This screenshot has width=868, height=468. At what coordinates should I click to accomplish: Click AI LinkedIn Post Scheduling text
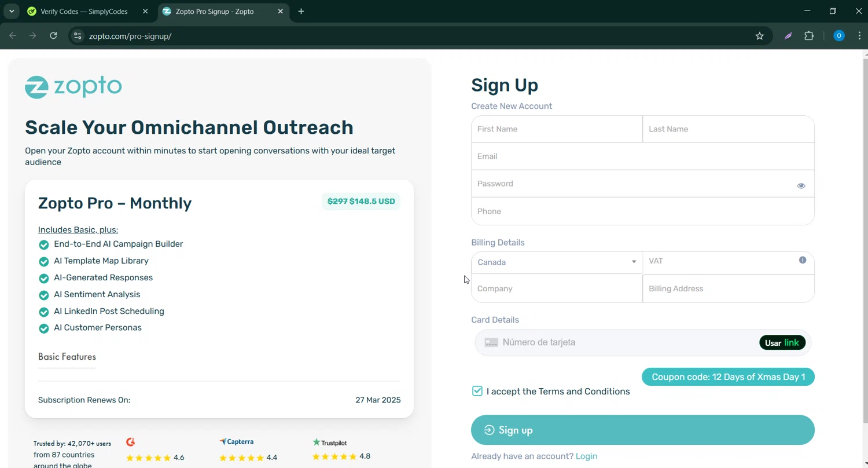pyautogui.click(x=109, y=312)
